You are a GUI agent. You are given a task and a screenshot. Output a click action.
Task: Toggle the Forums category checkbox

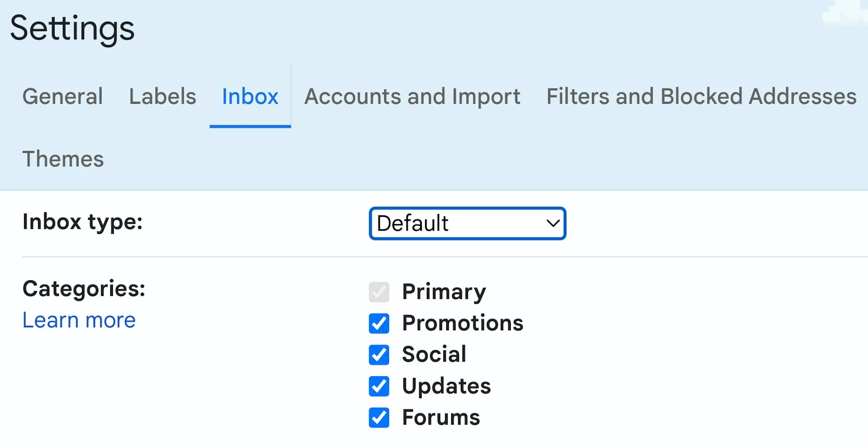[x=379, y=418]
